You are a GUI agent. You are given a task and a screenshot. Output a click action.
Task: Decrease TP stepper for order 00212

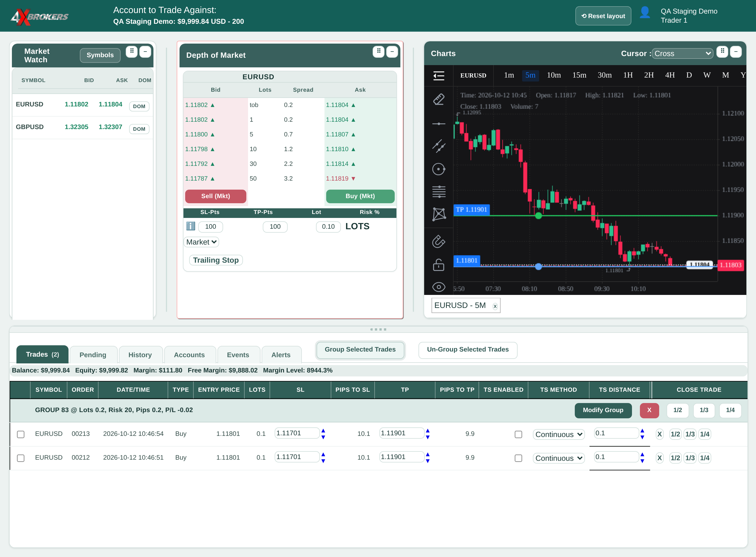tap(428, 461)
